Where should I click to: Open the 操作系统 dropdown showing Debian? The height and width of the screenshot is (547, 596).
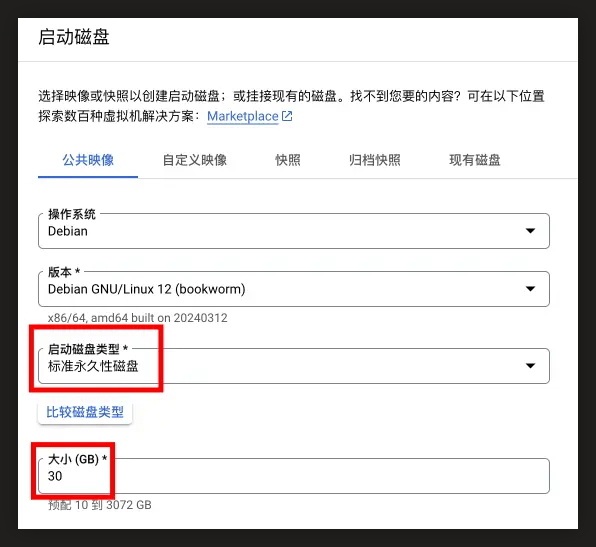click(294, 231)
